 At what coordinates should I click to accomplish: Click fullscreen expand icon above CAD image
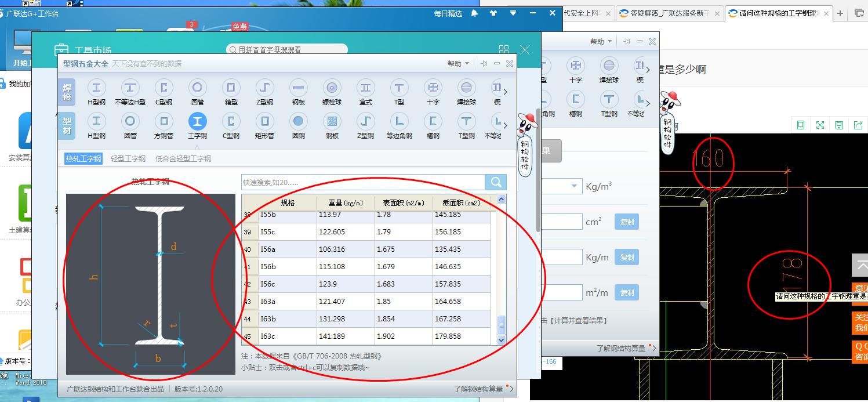pyautogui.click(x=820, y=125)
